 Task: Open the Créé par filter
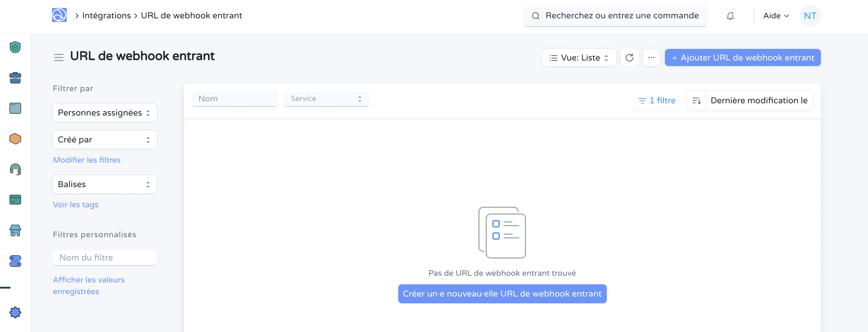pos(104,139)
